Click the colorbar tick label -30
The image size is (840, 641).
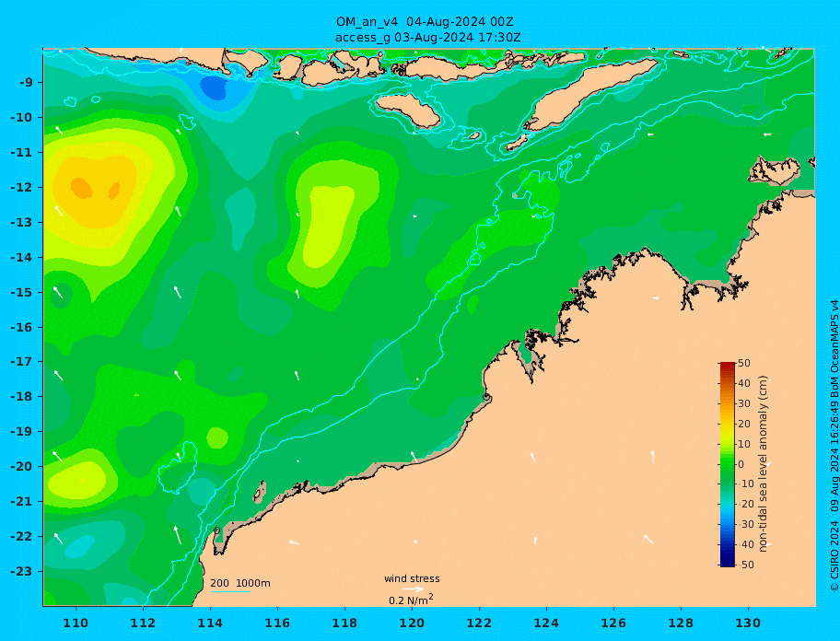pos(744,524)
